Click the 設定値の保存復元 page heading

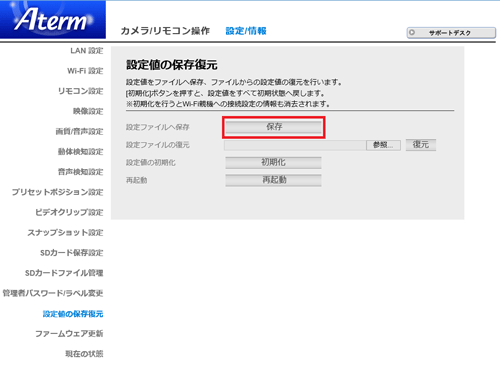172,65
